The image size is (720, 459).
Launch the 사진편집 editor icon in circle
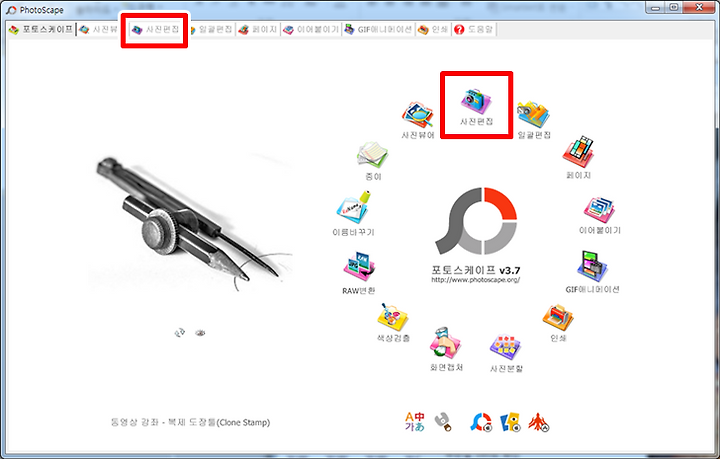pyautogui.click(x=476, y=107)
